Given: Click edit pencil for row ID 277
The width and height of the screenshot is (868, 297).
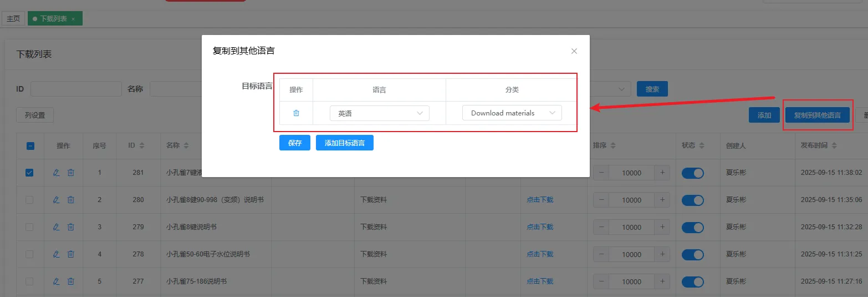Looking at the screenshot, I should click(56, 281).
